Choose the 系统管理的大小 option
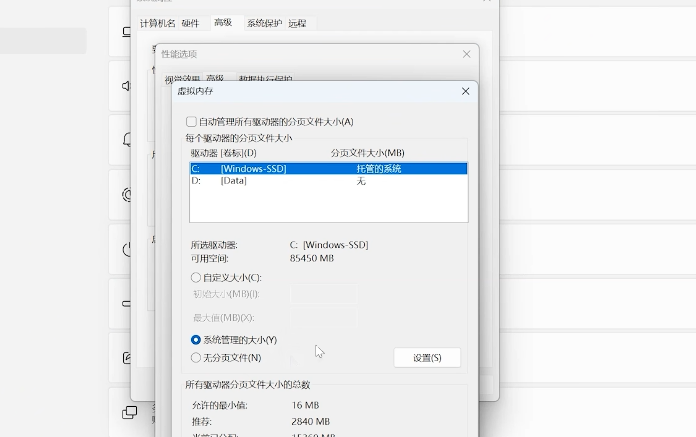Image resolution: width=696 pixels, height=437 pixels. click(196, 340)
